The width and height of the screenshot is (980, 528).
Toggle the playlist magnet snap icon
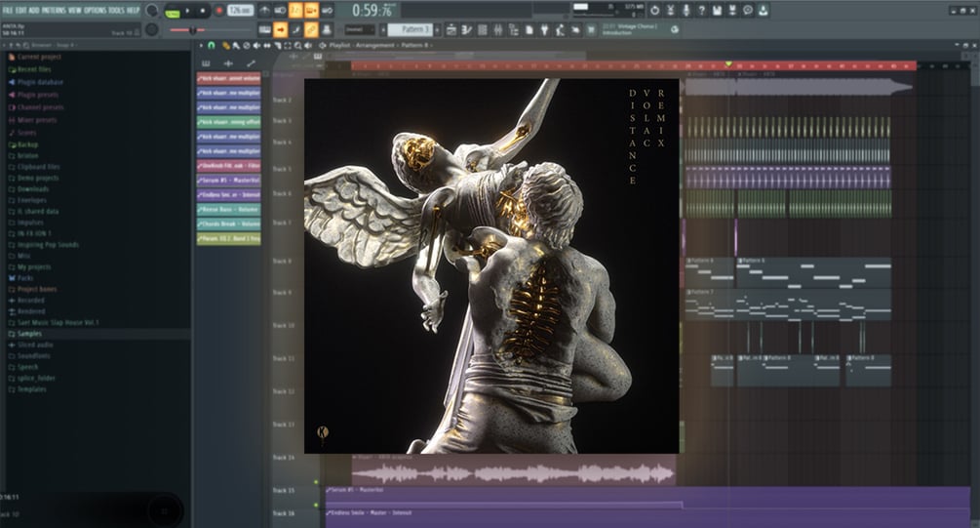tap(212, 45)
